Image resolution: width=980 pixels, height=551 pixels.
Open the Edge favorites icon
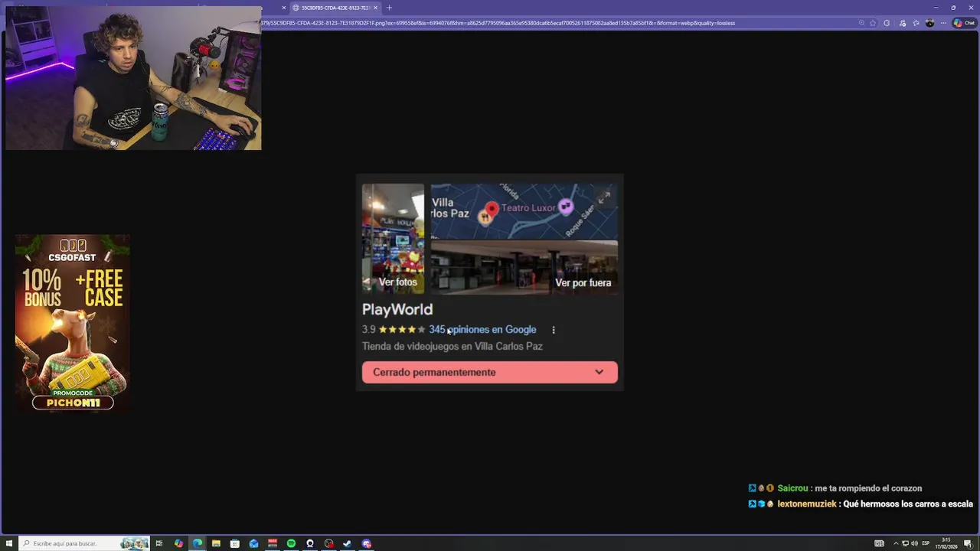[916, 23]
